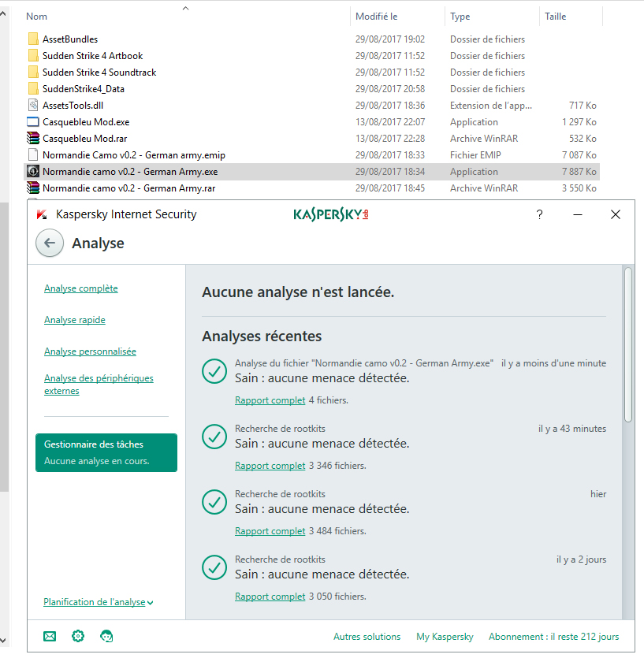This screenshot has width=644, height=658.
Task: Open Kaspersky settings gear icon
Action: point(78,636)
